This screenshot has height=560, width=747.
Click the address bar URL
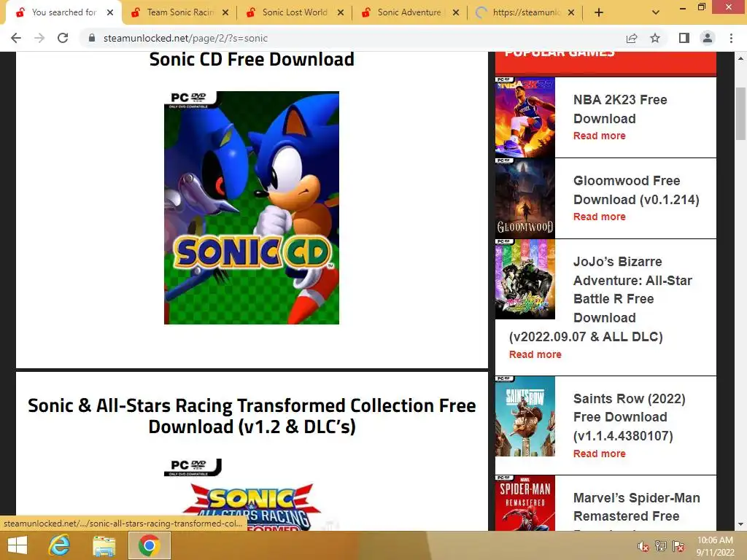coord(185,38)
